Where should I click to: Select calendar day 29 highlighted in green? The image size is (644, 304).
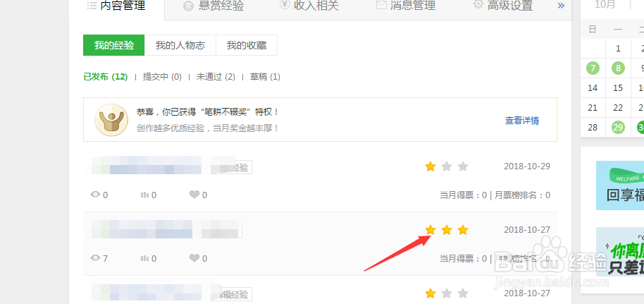[618, 128]
